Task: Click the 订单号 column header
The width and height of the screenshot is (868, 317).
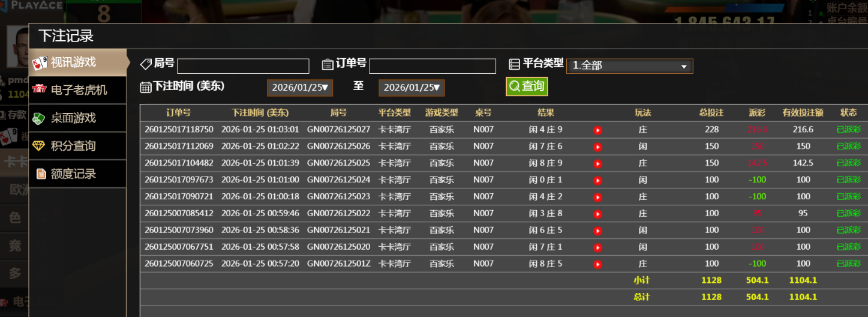Action: [179, 112]
